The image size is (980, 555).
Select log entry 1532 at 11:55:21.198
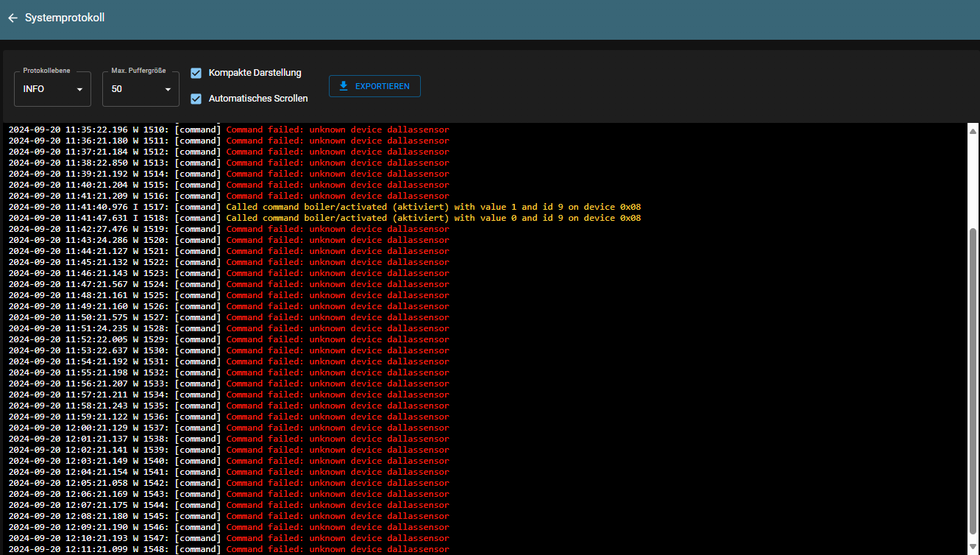pos(229,372)
